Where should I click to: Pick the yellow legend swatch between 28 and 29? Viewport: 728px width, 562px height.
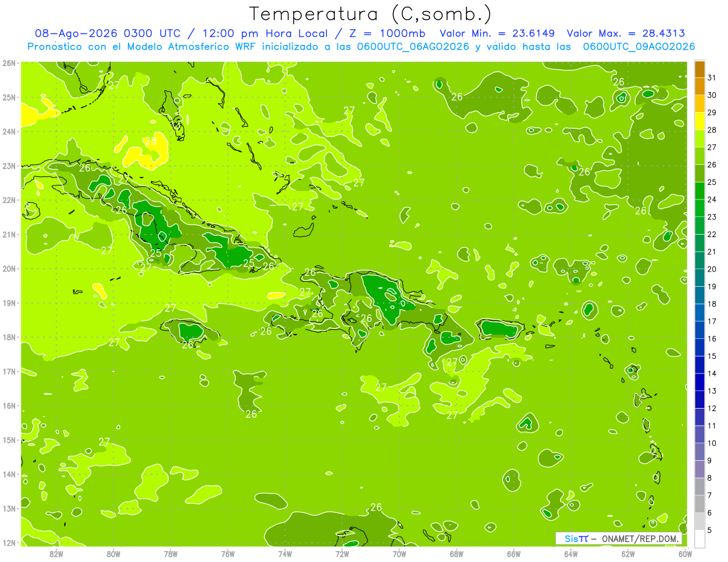coord(699,121)
